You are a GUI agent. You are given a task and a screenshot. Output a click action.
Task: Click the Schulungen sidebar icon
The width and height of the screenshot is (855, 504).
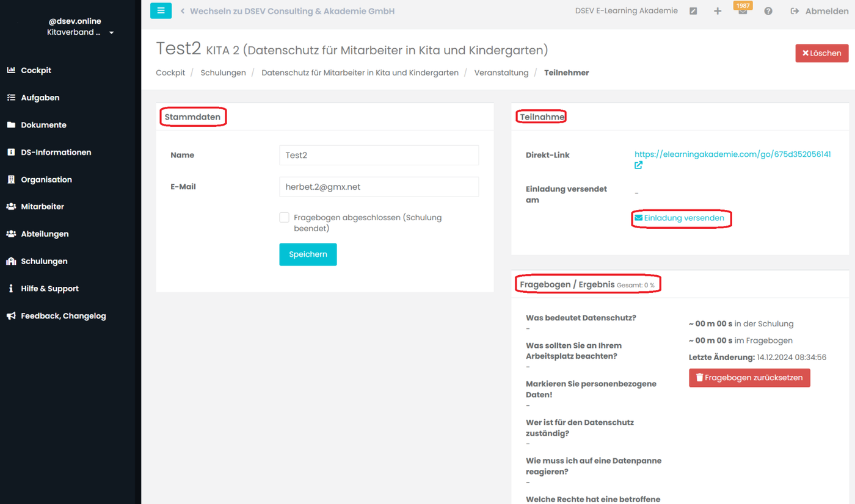pos(11,261)
